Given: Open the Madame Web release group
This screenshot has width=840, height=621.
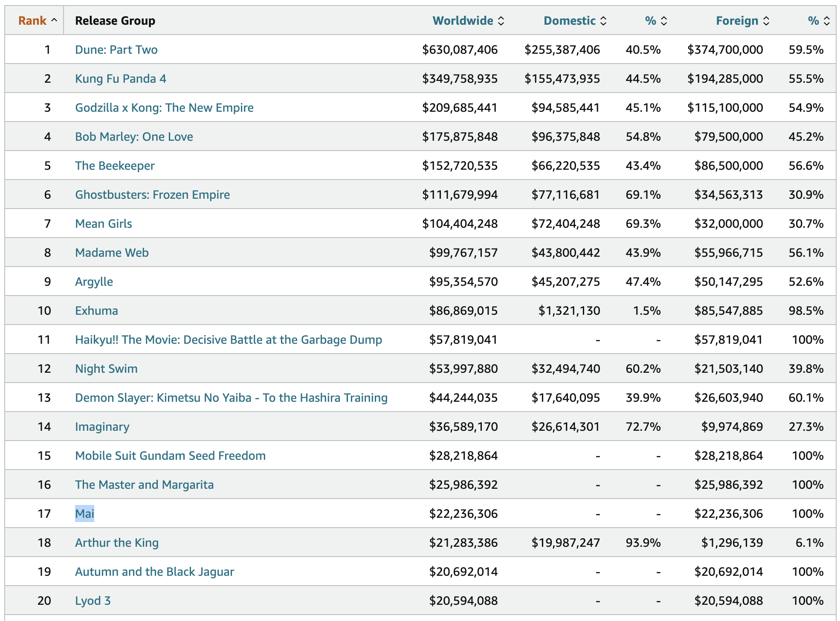Looking at the screenshot, I should [x=112, y=252].
